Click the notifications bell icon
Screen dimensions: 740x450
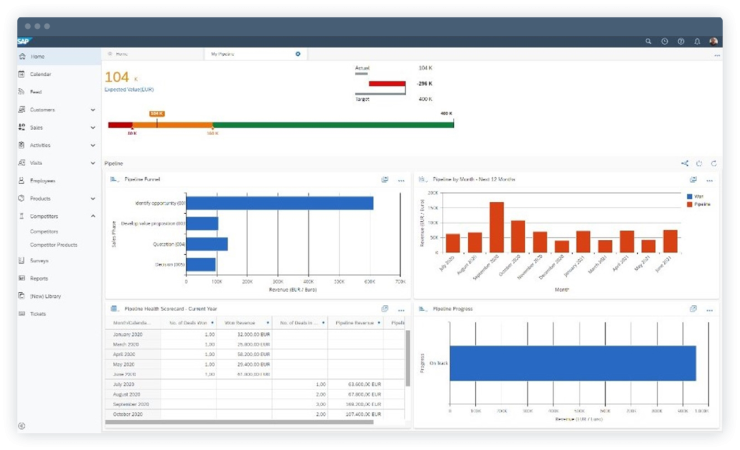(x=697, y=41)
